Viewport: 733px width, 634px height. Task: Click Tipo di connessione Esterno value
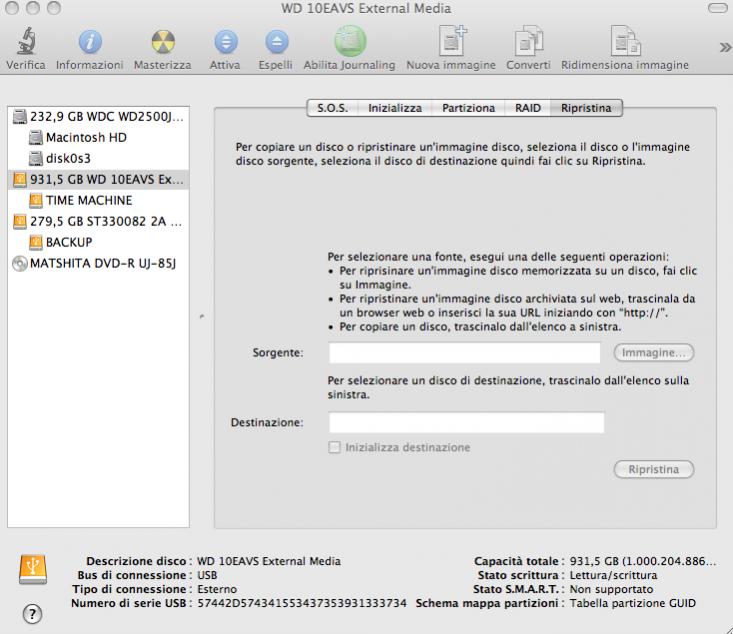pyautogui.click(x=217, y=589)
